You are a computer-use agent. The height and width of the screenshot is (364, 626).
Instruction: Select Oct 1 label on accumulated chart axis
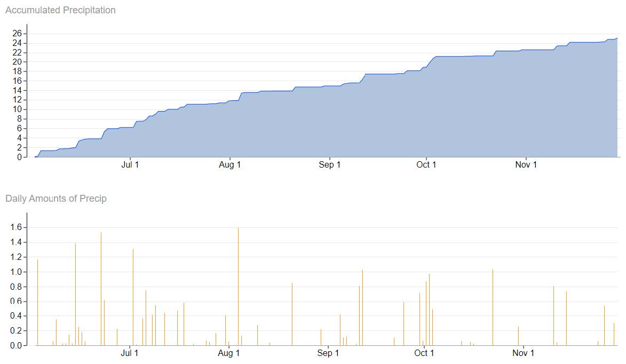(x=426, y=165)
